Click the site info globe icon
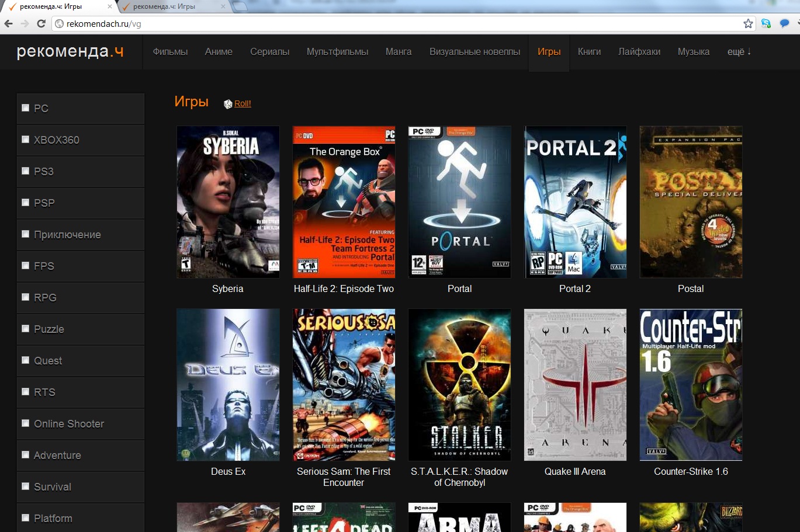 (x=59, y=24)
